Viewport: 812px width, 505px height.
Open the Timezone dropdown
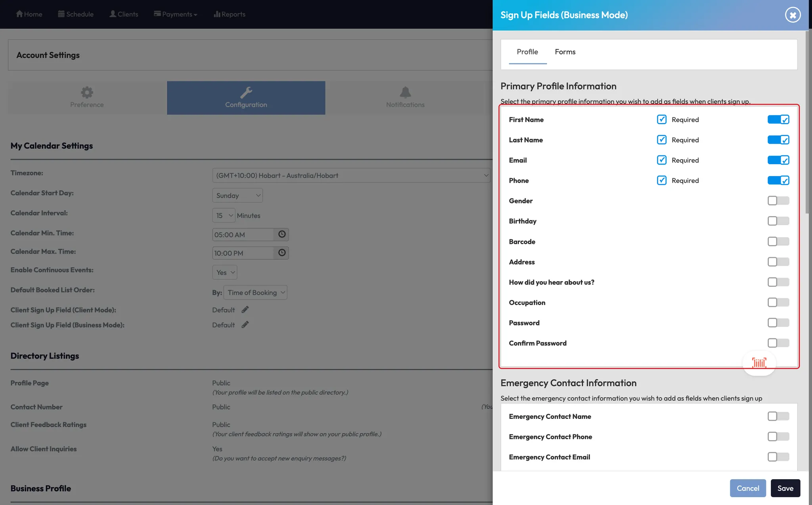351,175
